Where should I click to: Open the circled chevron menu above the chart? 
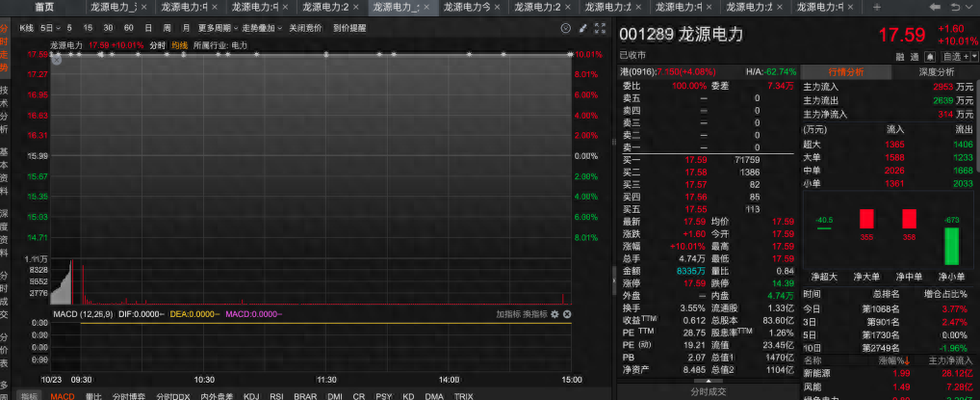566,28
